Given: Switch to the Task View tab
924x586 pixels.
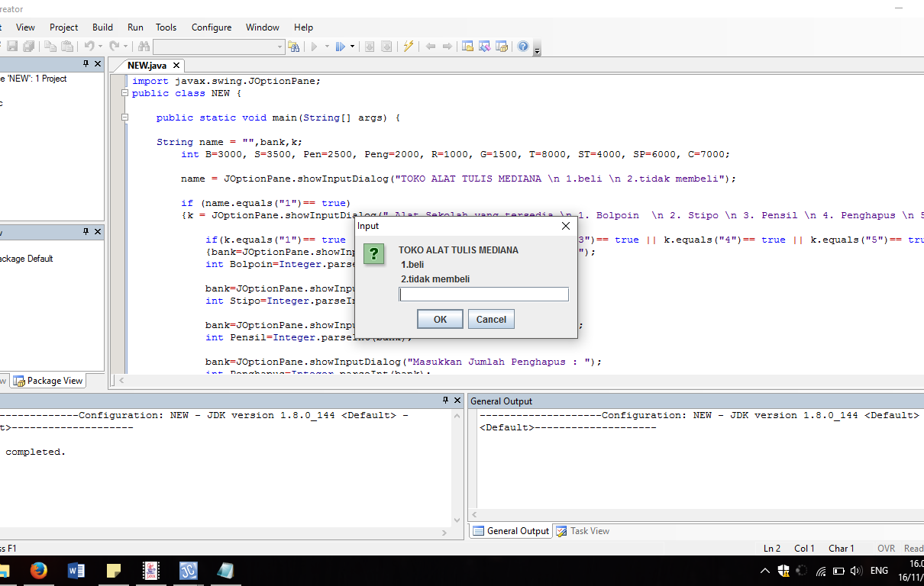Looking at the screenshot, I should point(583,531).
